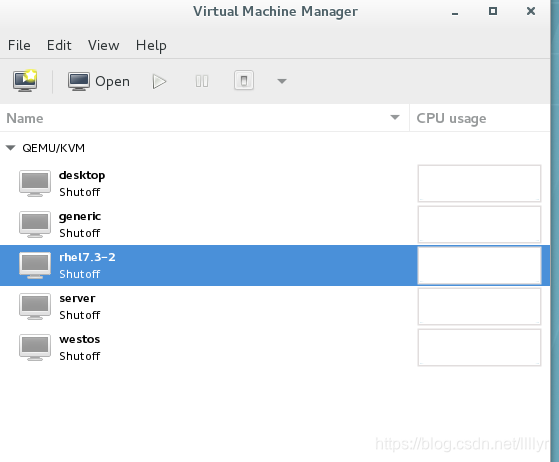The image size is (559, 462).
Task: Open the View menu
Action: tap(104, 45)
